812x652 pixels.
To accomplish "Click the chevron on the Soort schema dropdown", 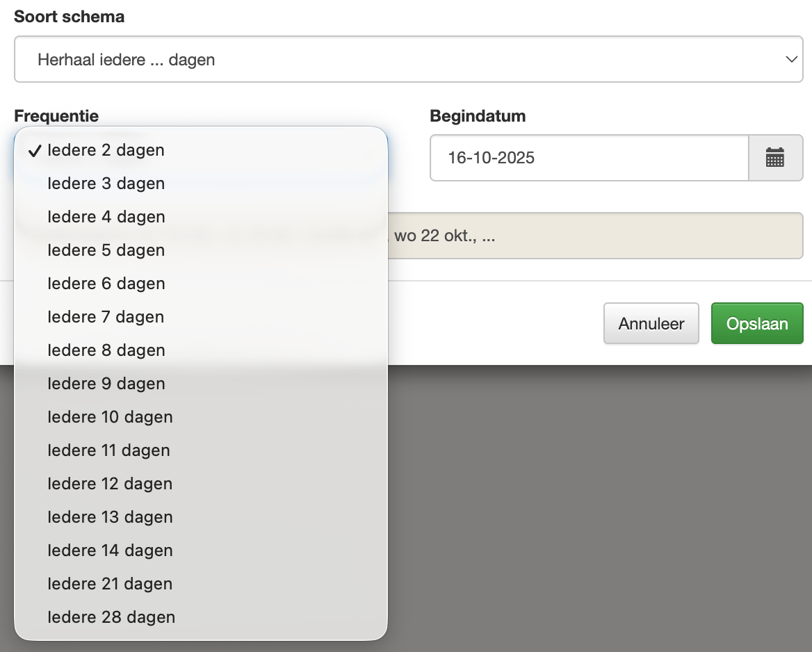I will click(x=791, y=59).
